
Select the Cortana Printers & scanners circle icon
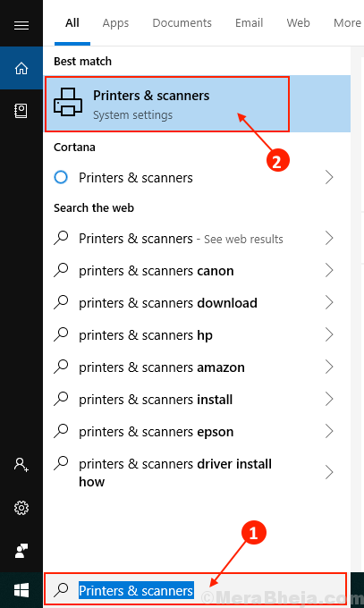point(61,177)
